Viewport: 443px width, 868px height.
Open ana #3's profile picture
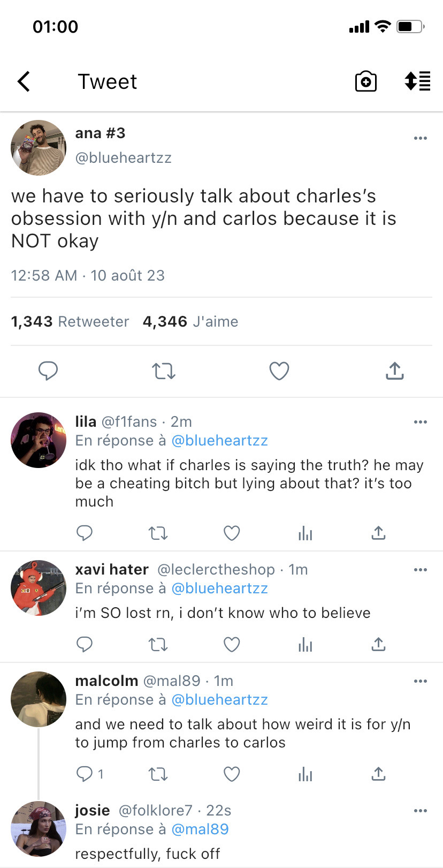tap(39, 148)
